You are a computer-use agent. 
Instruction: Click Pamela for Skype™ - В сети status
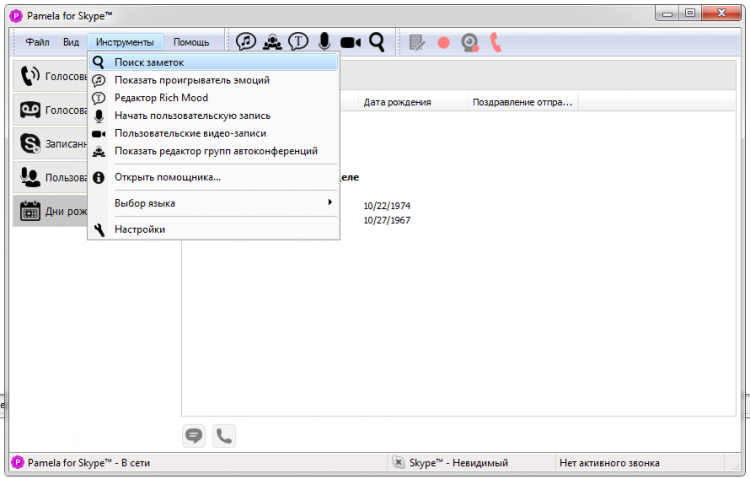[x=88, y=463]
